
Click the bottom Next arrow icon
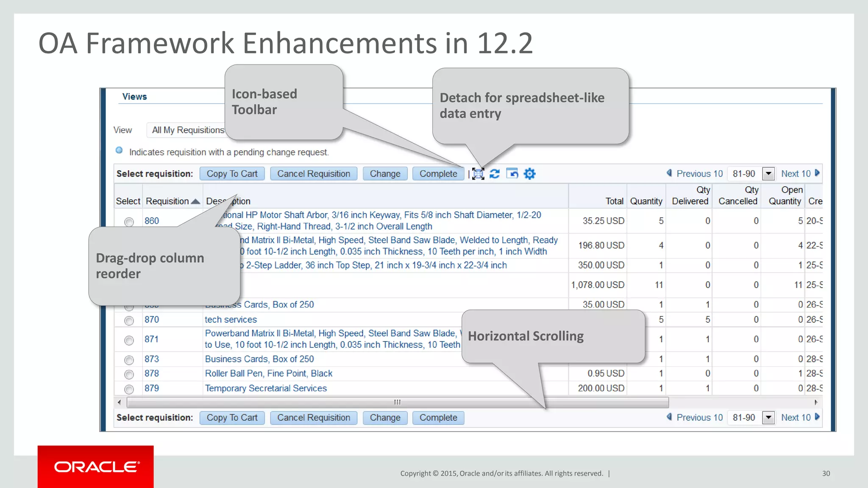(x=817, y=417)
